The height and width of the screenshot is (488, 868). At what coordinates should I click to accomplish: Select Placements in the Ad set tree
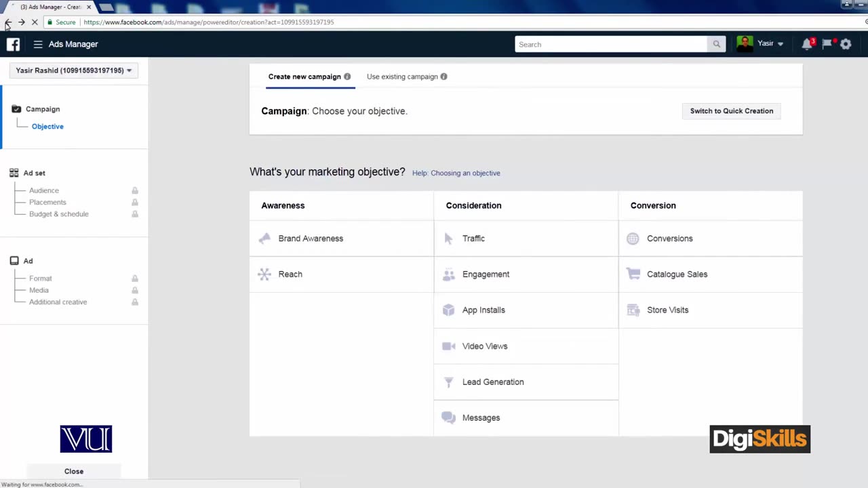coord(47,202)
